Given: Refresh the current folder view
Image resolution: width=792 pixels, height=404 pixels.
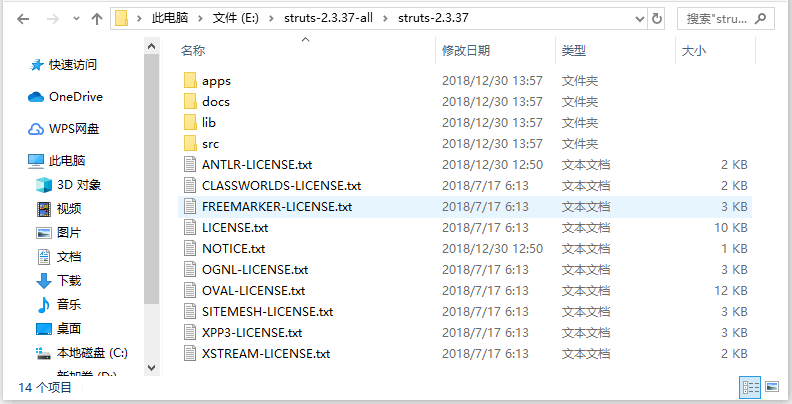Looking at the screenshot, I should click(x=657, y=19).
